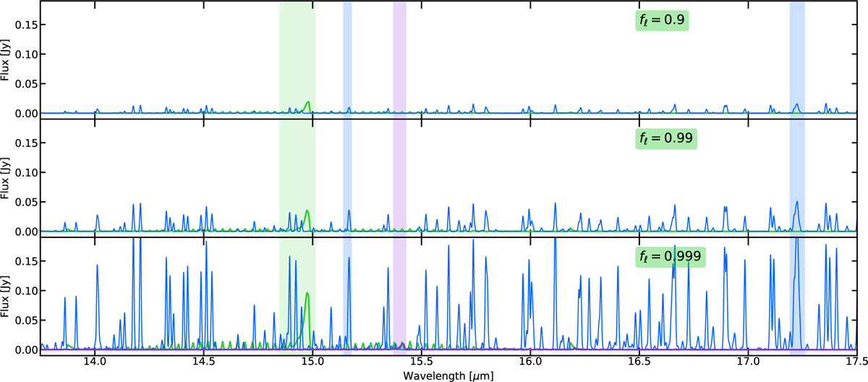The image size is (868, 382).
Task: Click the f = 0.999 legend label
Action: tap(670, 256)
